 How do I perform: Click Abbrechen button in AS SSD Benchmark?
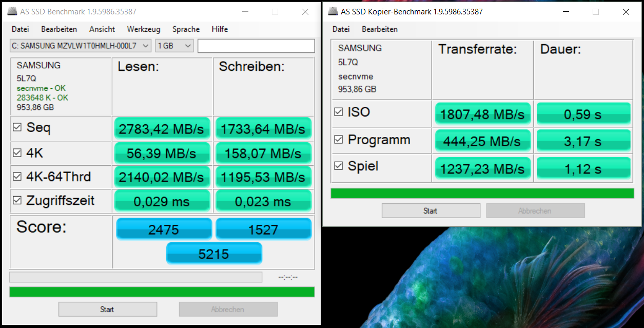tap(228, 310)
